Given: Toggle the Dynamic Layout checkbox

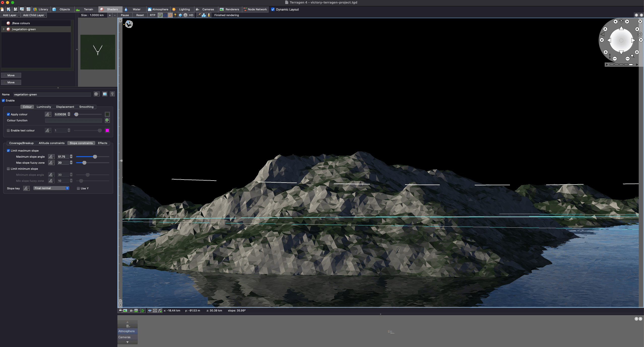Looking at the screenshot, I should click(x=273, y=9).
